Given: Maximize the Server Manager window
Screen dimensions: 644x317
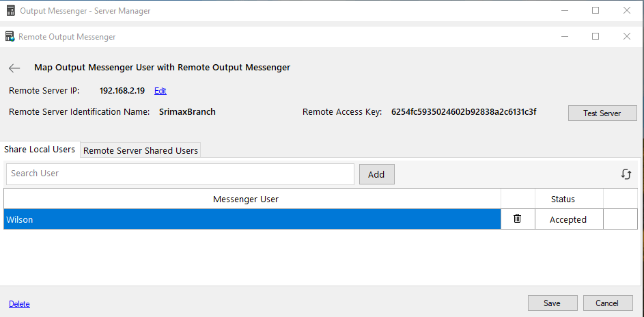Looking at the screenshot, I should point(596,11).
